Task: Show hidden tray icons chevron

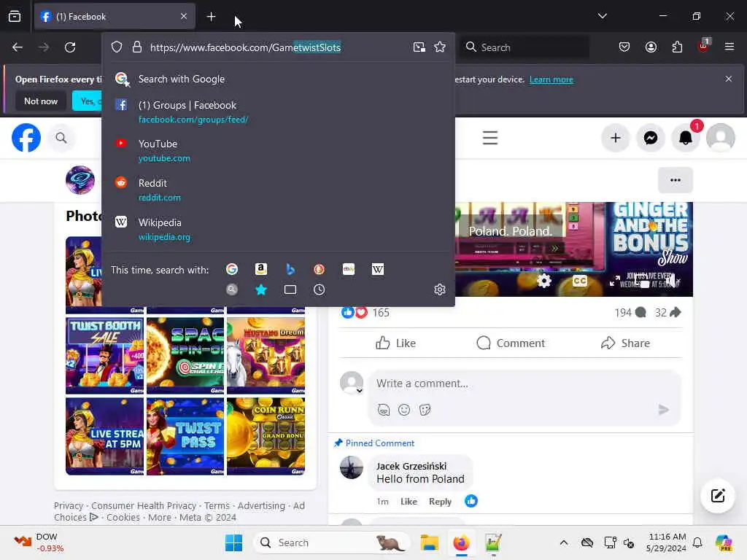Action: coord(564,542)
